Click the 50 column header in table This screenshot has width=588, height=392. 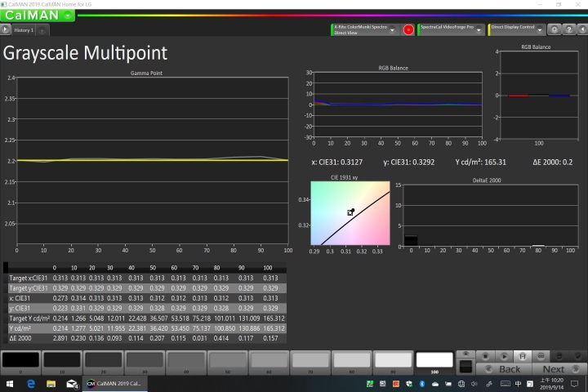[153, 268]
